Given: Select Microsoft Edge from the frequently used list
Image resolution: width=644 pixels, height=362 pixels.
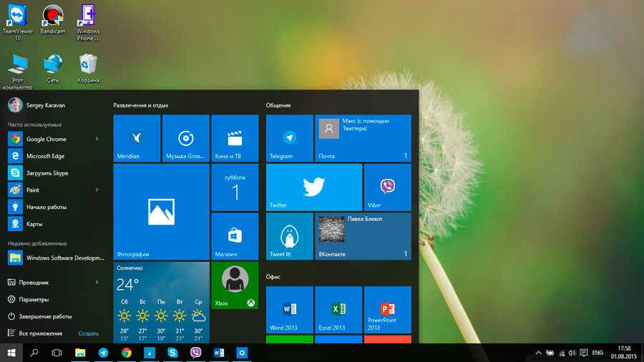Looking at the screenshot, I should pos(45,156).
